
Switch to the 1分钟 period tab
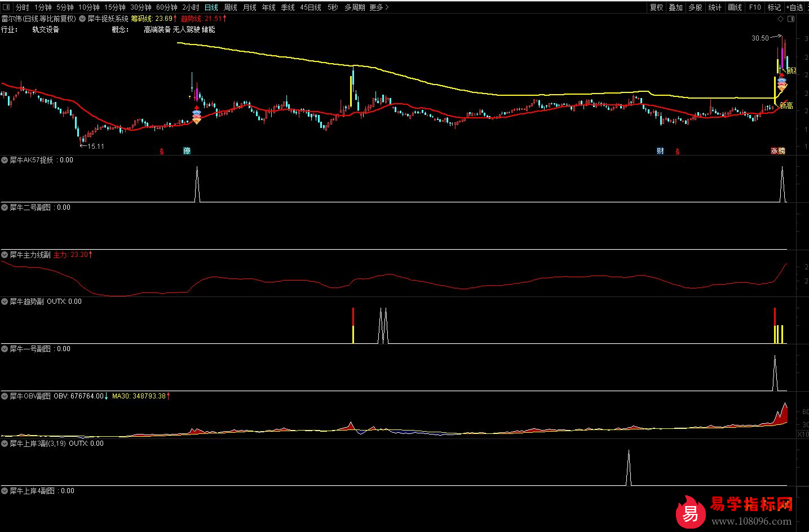(x=43, y=7)
